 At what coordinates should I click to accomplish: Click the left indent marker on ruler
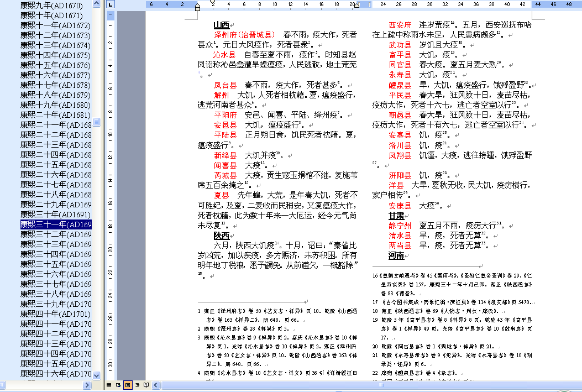[x=197, y=8]
